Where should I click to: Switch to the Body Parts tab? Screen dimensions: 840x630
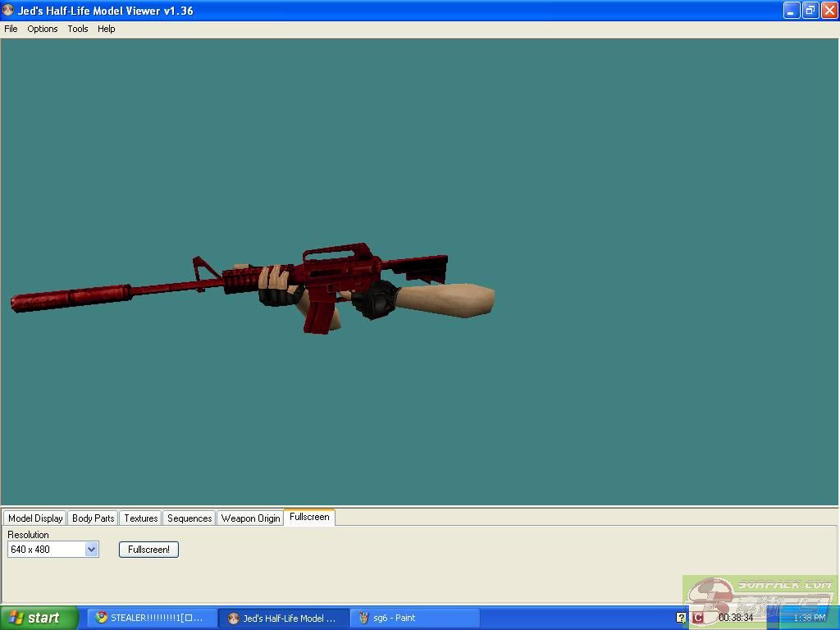(93, 518)
